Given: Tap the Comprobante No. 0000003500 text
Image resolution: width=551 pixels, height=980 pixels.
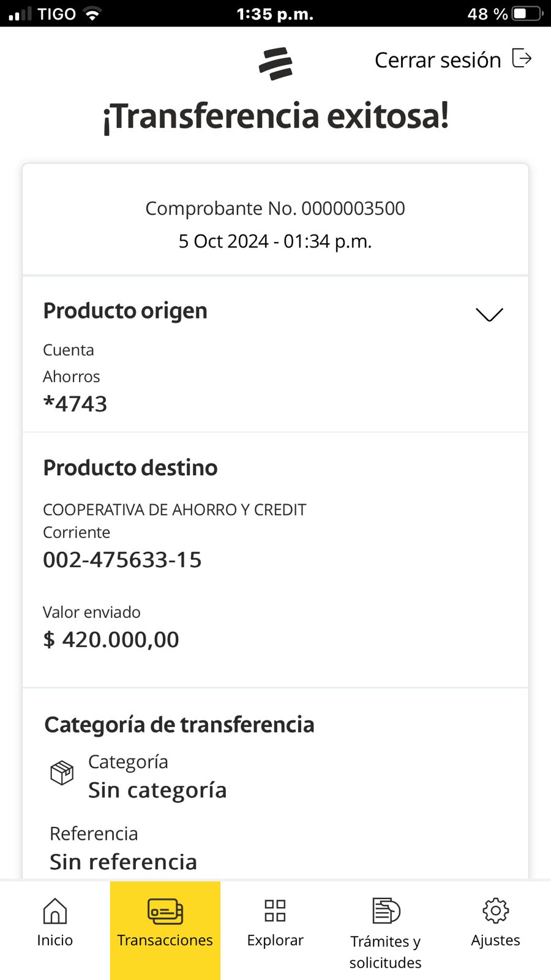Looking at the screenshot, I should [x=275, y=208].
